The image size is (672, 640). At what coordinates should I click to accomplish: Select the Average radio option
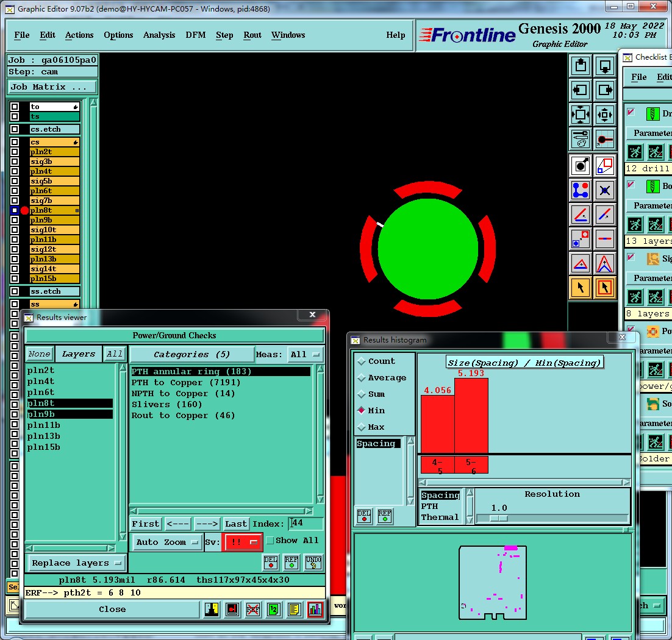click(x=361, y=377)
